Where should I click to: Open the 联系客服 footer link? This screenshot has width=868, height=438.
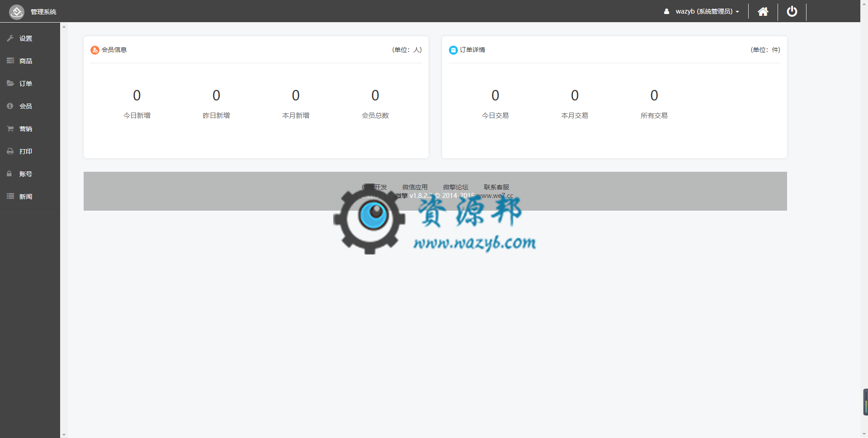(496, 187)
